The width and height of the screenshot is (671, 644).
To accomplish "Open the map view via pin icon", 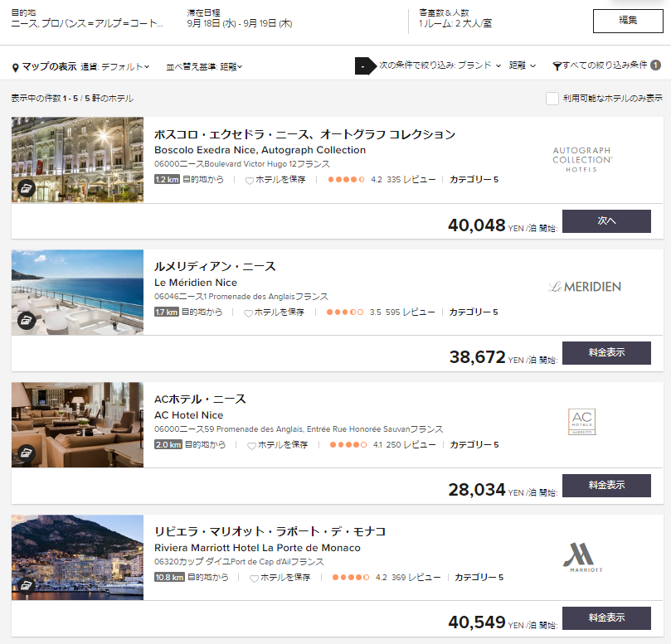I will coord(16,68).
